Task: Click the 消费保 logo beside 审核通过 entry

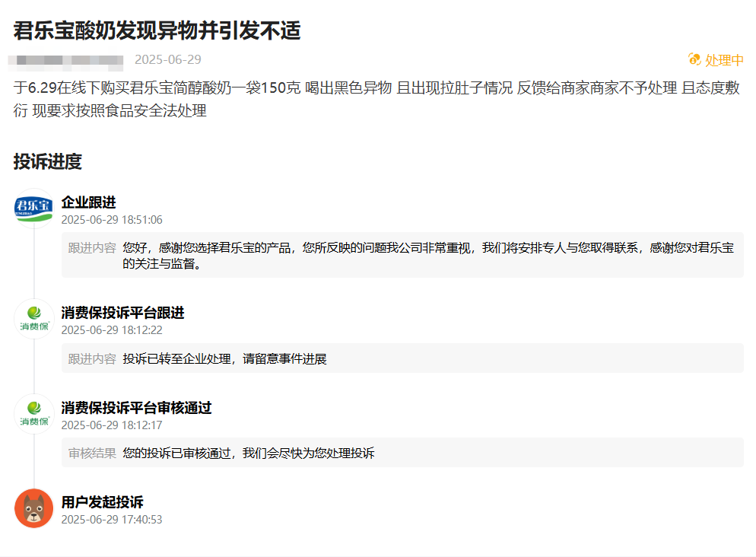Action: (33, 414)
